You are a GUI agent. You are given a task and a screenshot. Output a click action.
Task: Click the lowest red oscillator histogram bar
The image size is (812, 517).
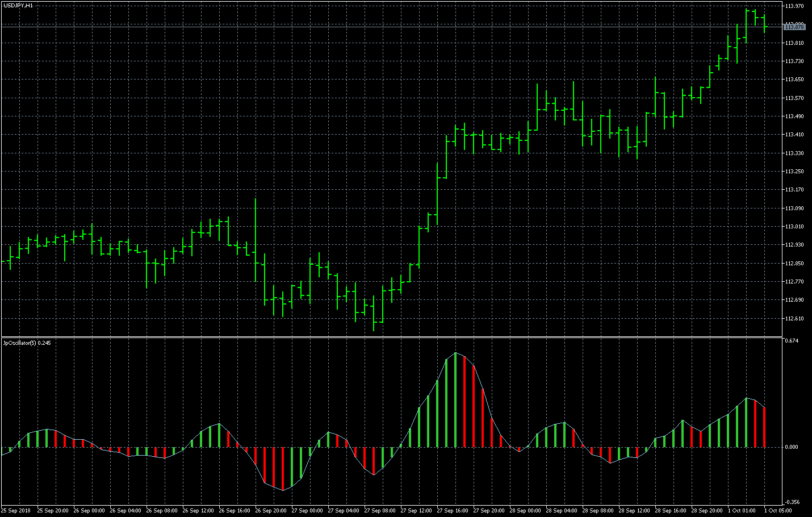(x=283, y=468)
